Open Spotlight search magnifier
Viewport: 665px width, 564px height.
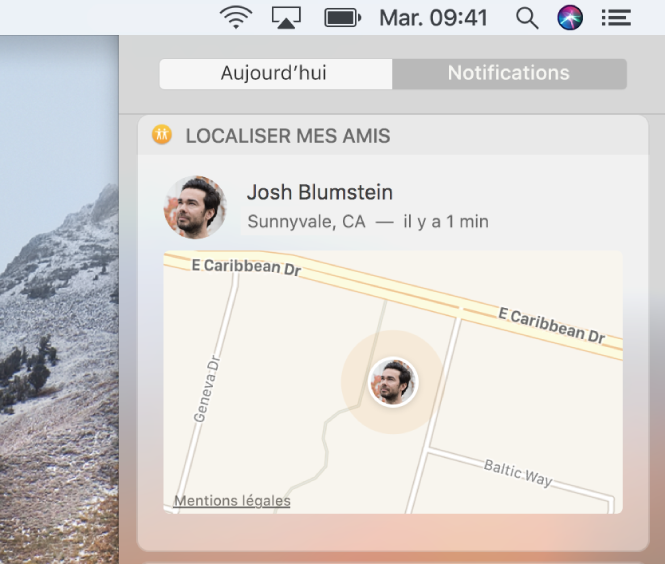pyautogui.click(x=527, y=19)
